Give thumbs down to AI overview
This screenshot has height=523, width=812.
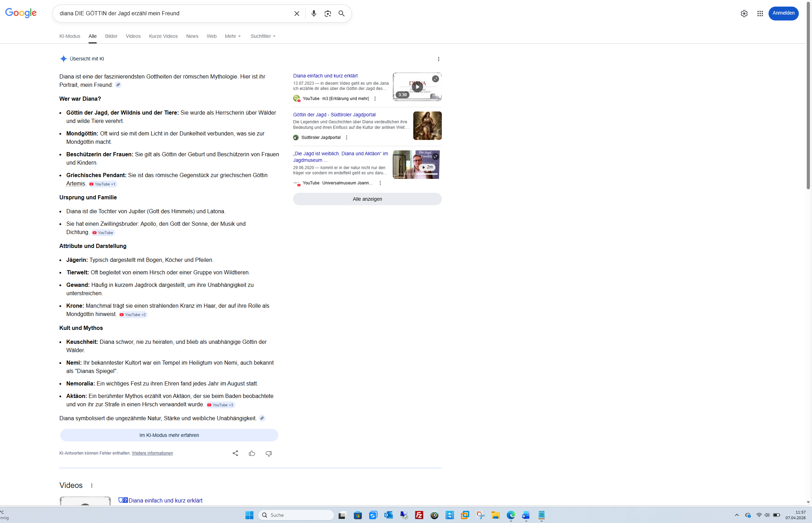[x=269, y=453]
